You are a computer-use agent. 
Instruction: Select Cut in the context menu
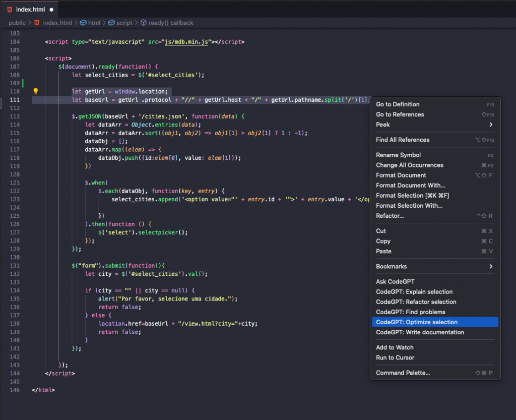[x=435, y=231]
